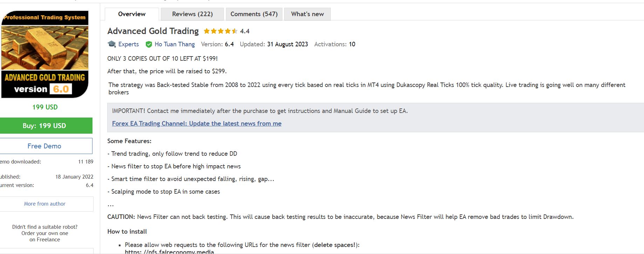Click the How to install heading
The height and width of the screenshot is (254, 644).
coord(127,232)
